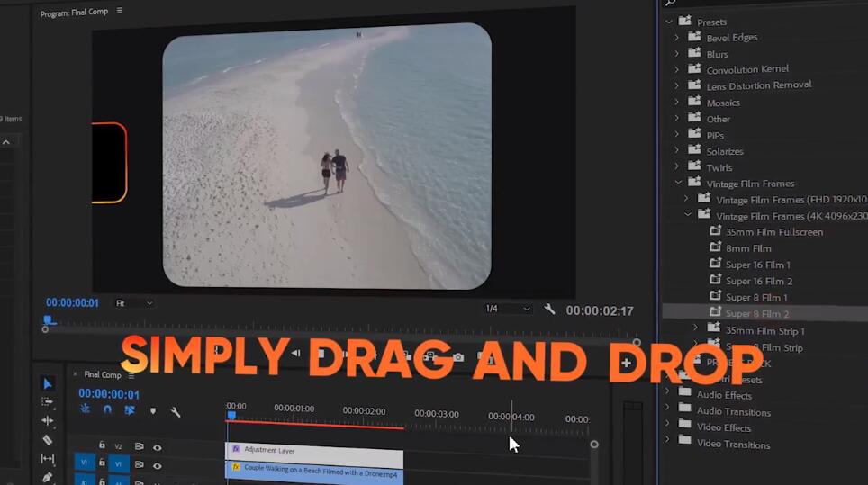Viewport: 868px width, 485px height.
Task: Select the Pen tool
Action: click(x=47, y=476)
